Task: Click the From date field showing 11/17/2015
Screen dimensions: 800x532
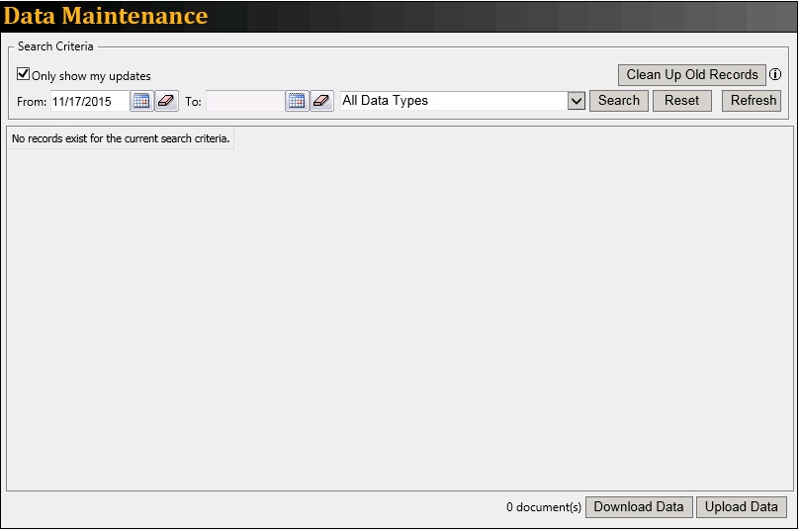Action: click(x=89, y=101)
